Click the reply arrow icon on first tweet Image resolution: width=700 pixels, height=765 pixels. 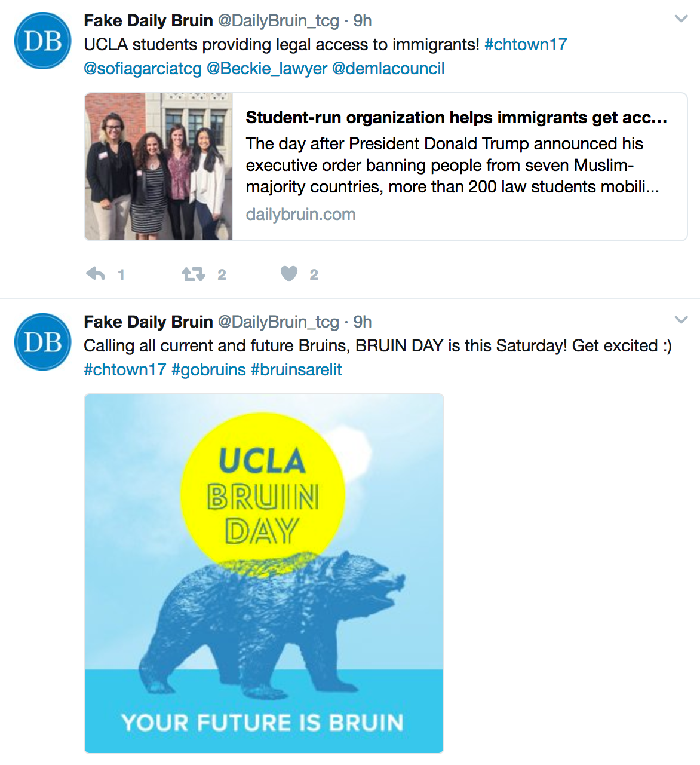[x=96, y=274]
